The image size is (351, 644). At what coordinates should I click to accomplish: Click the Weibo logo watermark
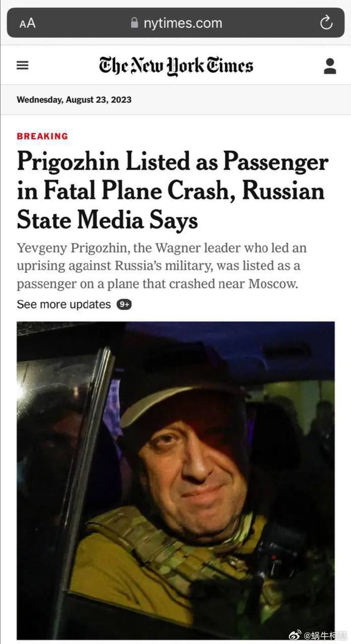(x=295, y=635)
